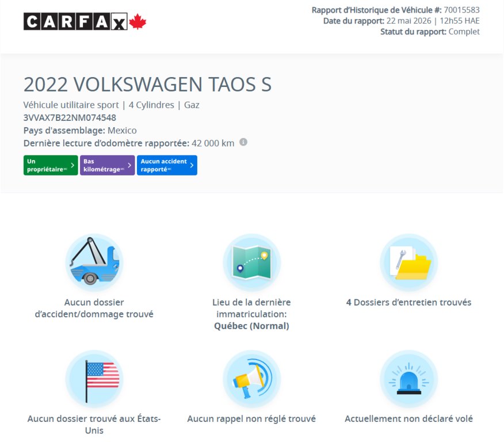Click the report date '22 mai 2026'
Image resolution: width=504 pixels, height=442 pixels.
(x=409, y=21)
